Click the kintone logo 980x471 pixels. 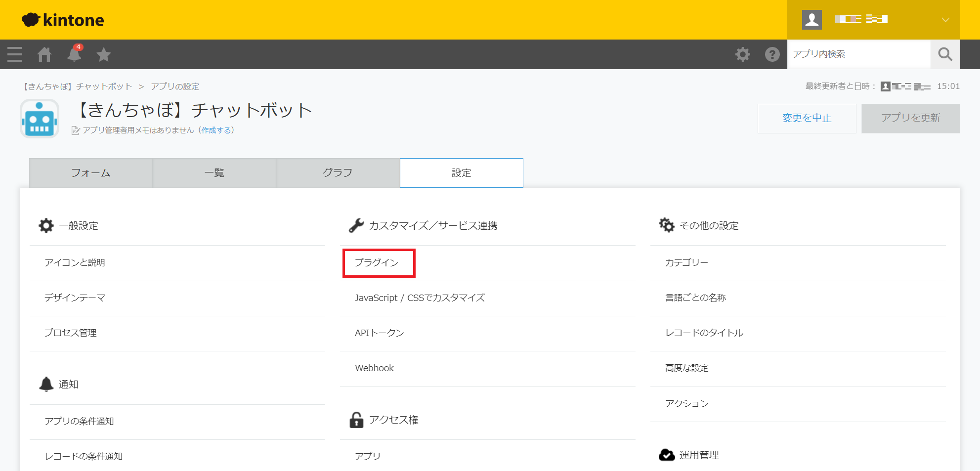(63, 20)
